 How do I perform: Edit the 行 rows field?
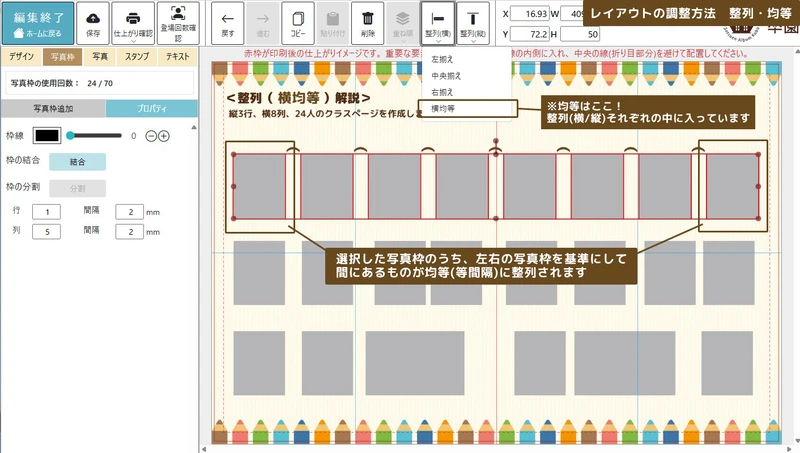(x=46, y=212)
